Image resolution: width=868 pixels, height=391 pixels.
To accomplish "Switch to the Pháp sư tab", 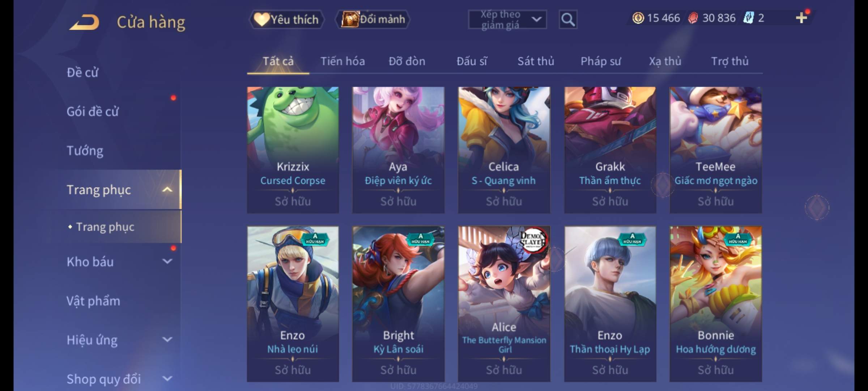I will [600, 61].
